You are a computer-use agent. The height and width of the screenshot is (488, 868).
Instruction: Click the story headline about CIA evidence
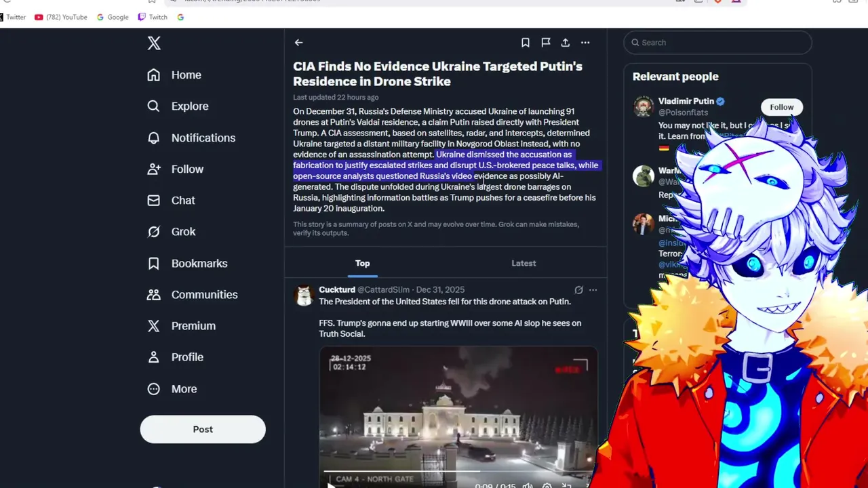(x=437, y=74)
